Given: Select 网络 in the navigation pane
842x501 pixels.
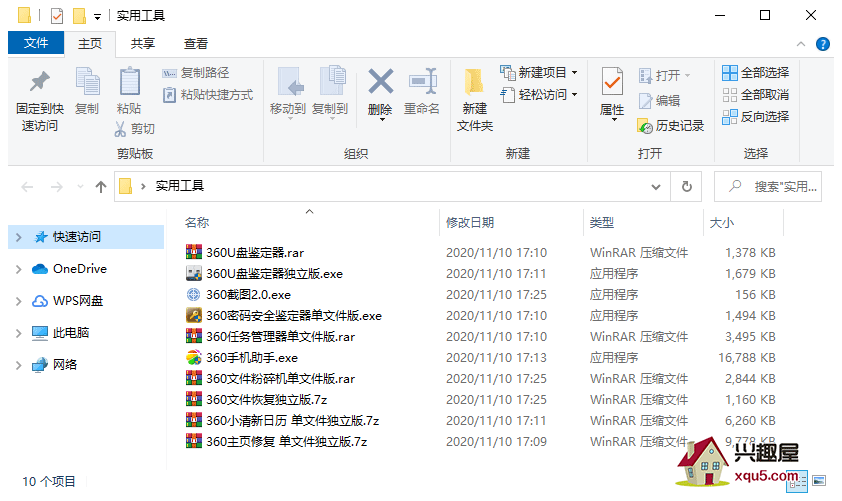Looking at the screenshot, I should (x=54, y=365).
